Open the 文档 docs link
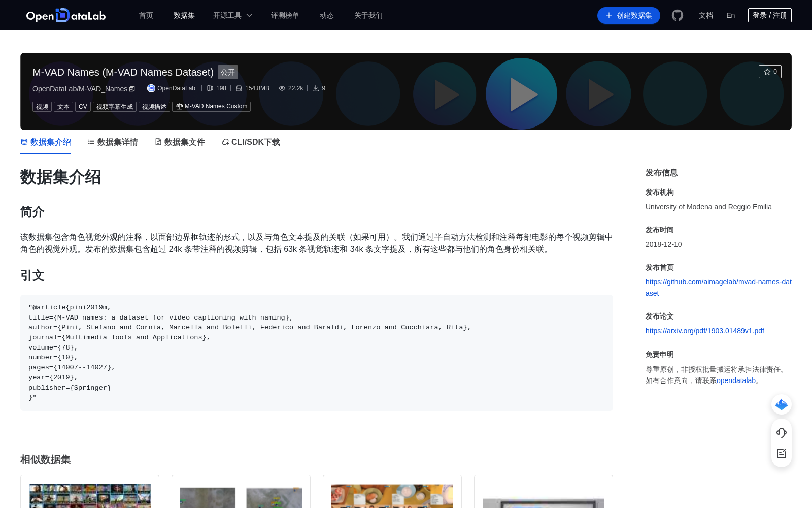812x508 pixels. [706, 15]
